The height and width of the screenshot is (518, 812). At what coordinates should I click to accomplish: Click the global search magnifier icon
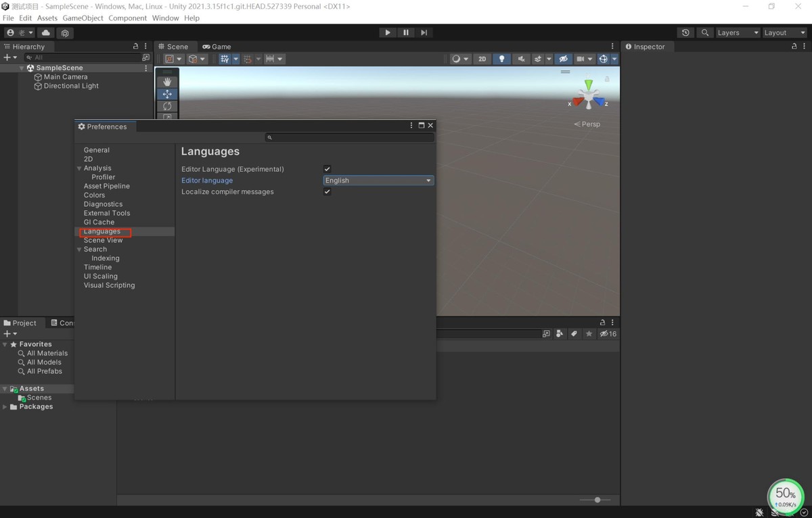[x=705, y=32]
